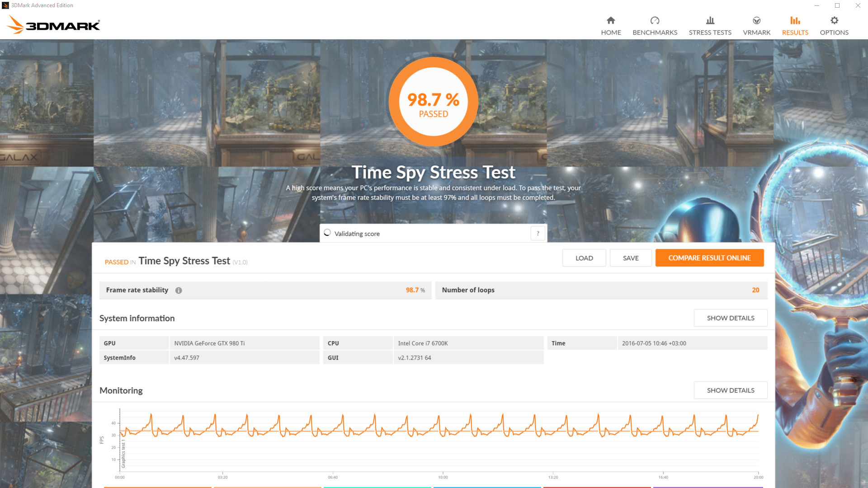Show details for System information
The width and height of the screenshot is (868, 488).
pos(731,318)
